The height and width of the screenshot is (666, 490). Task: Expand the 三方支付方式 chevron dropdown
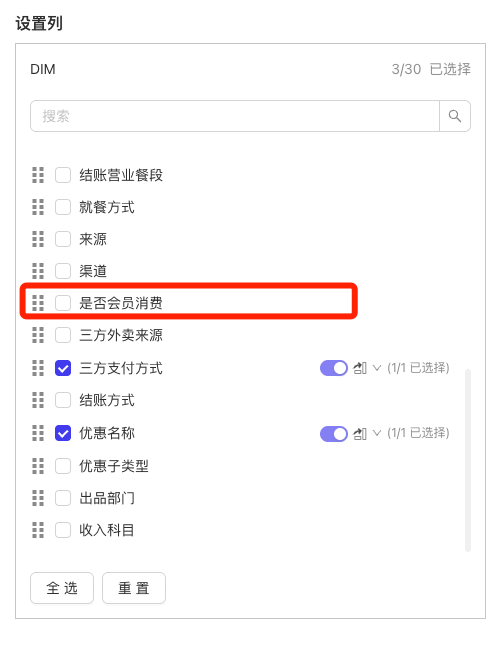pyautogui.click(x=377, y=368)
